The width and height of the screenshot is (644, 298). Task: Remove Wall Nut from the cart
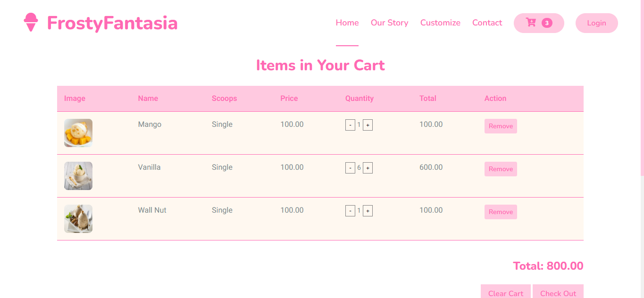click(x=501, y=212)
